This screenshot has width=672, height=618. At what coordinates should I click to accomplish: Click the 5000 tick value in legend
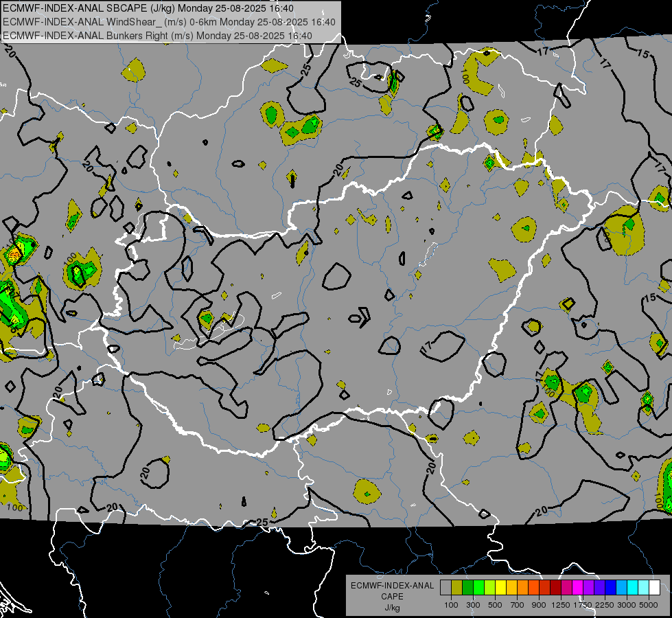[x=649, y=605]
